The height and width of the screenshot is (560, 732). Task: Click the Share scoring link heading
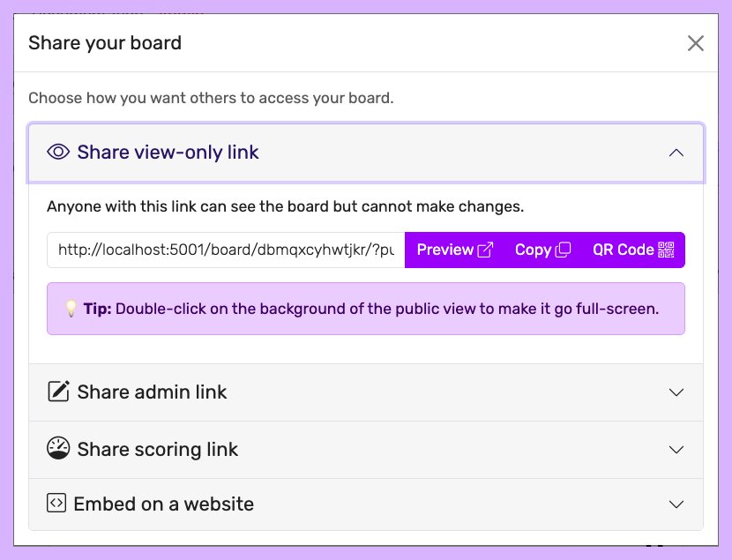(x=158, y=450)
